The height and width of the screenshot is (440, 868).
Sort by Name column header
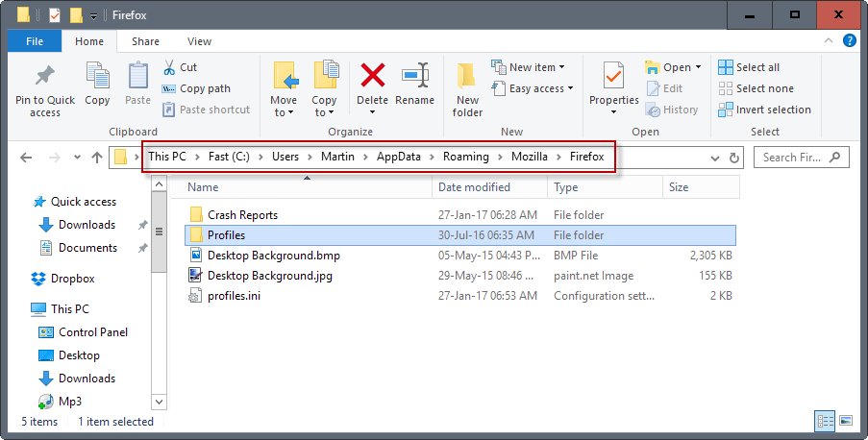point(301,187)
